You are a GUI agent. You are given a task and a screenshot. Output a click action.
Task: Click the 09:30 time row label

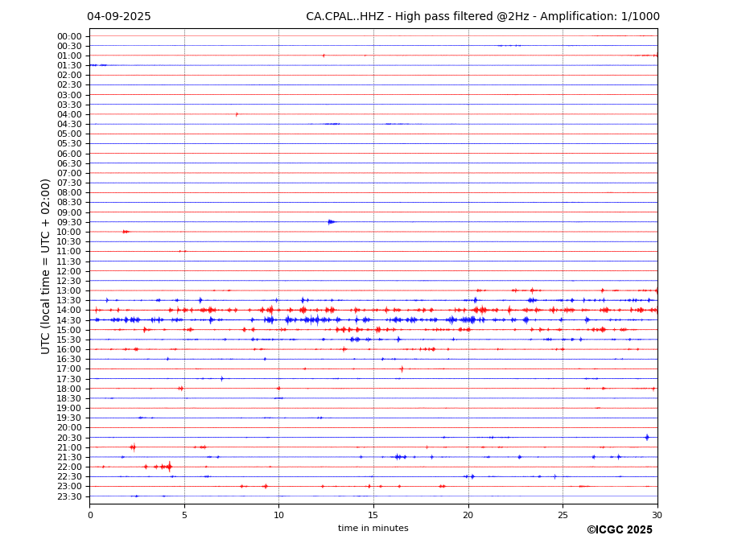tap(69, 222)
